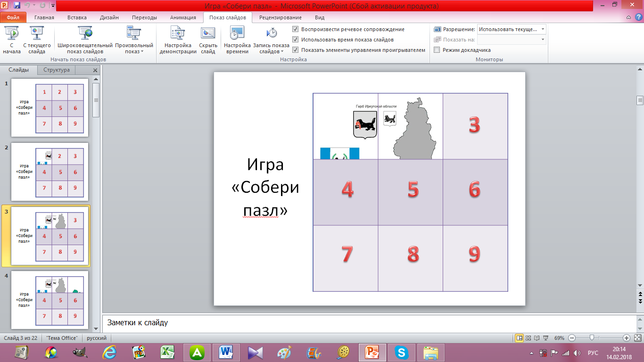Show hidden system tray icons arrow
Image resolution: width=644 pixels, height=362 pixels.
coord(532,353)
